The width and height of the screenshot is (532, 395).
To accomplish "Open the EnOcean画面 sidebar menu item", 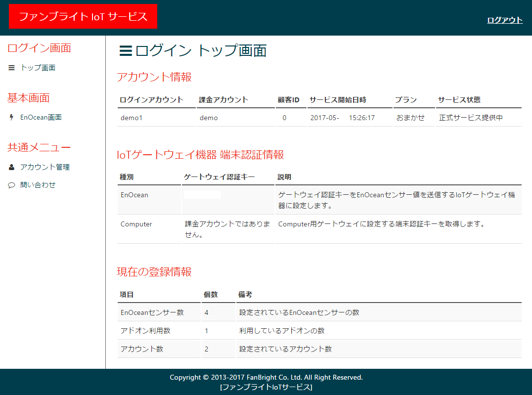I will coord(41,118).
